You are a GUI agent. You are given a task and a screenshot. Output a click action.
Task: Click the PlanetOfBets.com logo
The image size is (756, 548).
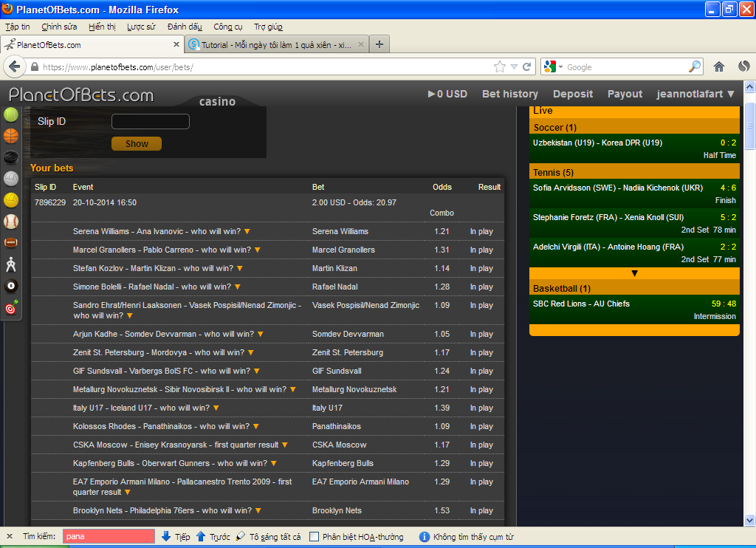point(81,95)
